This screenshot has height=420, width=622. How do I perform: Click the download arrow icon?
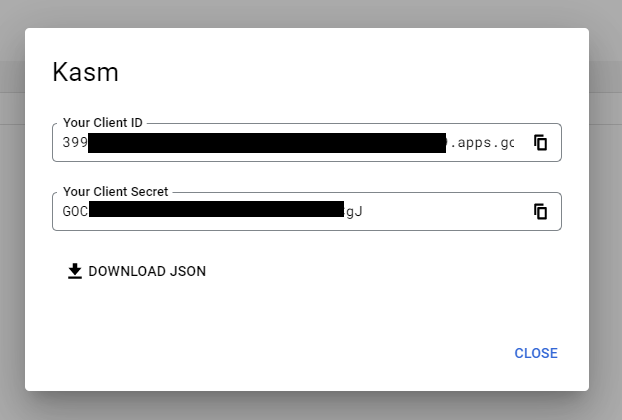75,271
